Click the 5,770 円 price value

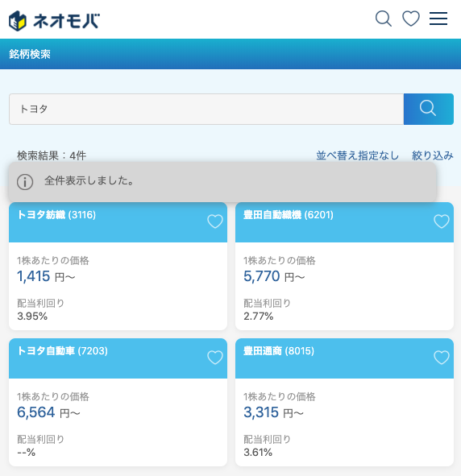click(x=274, y=276)
